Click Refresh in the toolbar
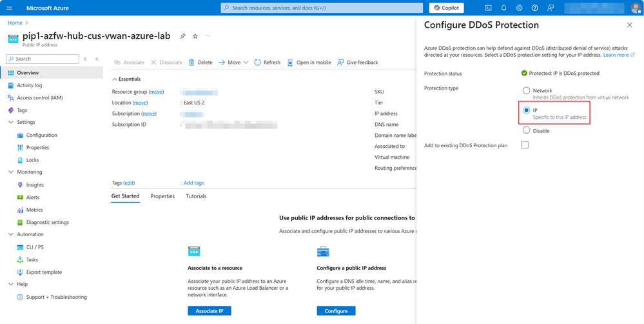The image size is (644, 324). (x=268, y=63)
